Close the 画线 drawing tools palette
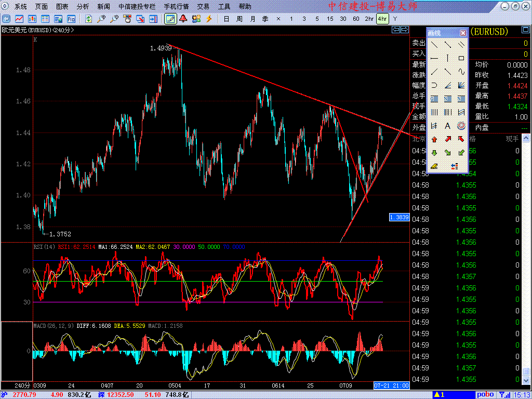This screenshot has height=399, width=532. pos(463,33)
